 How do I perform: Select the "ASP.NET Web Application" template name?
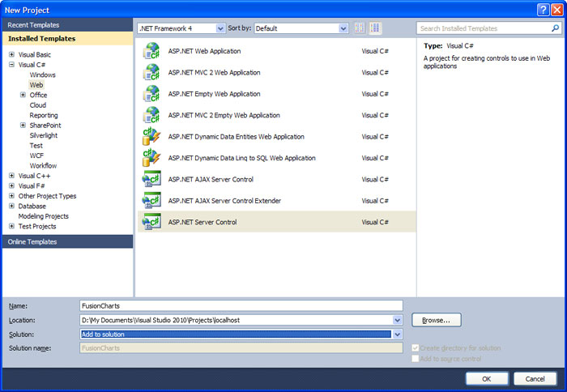pos(204,51)
